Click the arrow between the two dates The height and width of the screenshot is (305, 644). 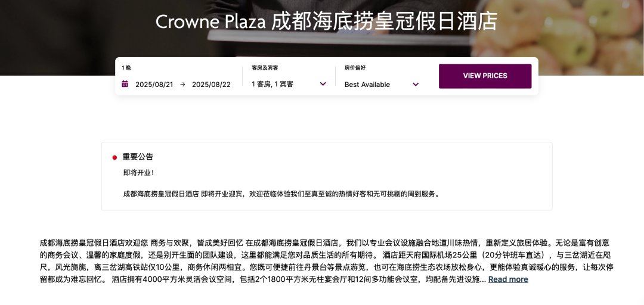pos(182,84)
